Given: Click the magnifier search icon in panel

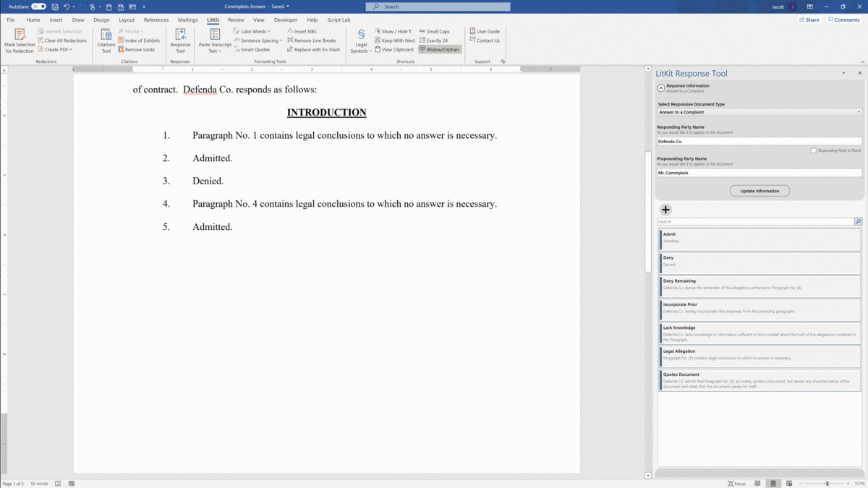Looking at the screenshot, I should click(858, 222).
